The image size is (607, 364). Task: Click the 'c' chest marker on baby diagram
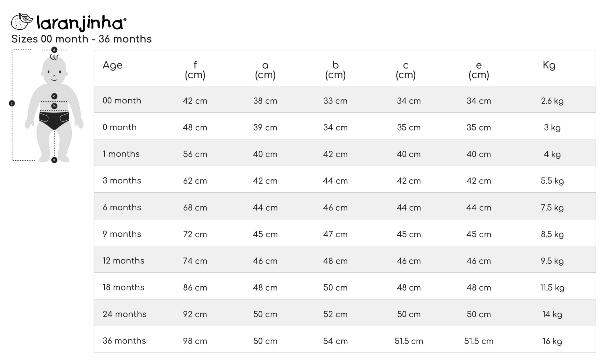(54, 96)
